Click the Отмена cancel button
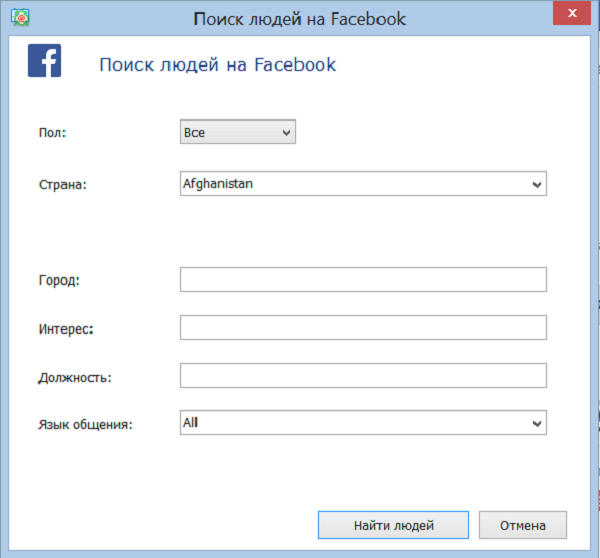Screen dimensions: 600x558 point(523,525)
